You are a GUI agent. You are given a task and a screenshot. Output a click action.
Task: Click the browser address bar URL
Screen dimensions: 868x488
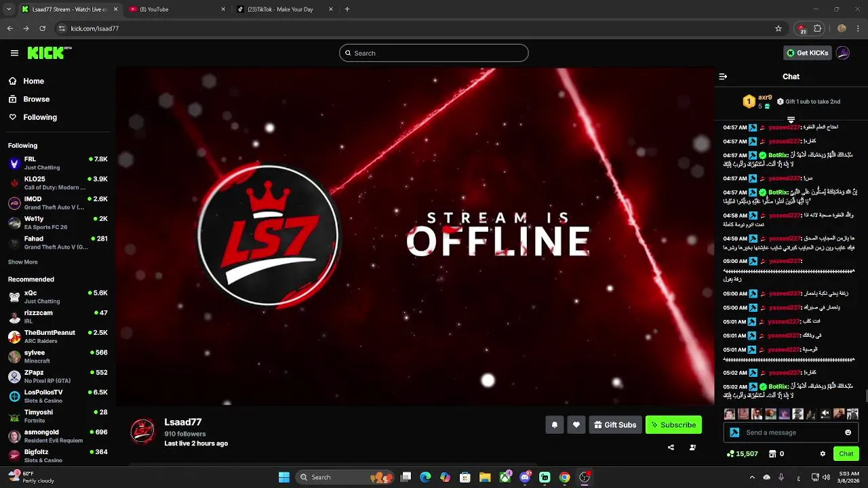95,28
